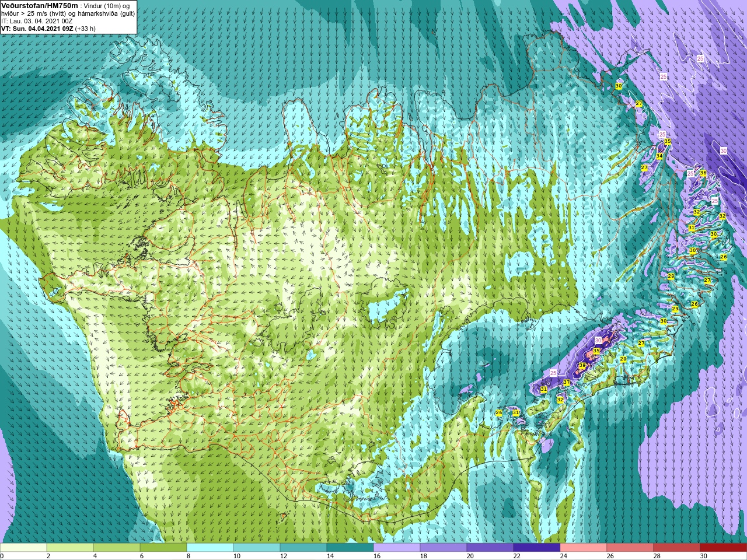Click the violet 18–20 m/s legend swatch
Image resolution: width=747 pixels, height=560 pixels.
coord(444,548)
